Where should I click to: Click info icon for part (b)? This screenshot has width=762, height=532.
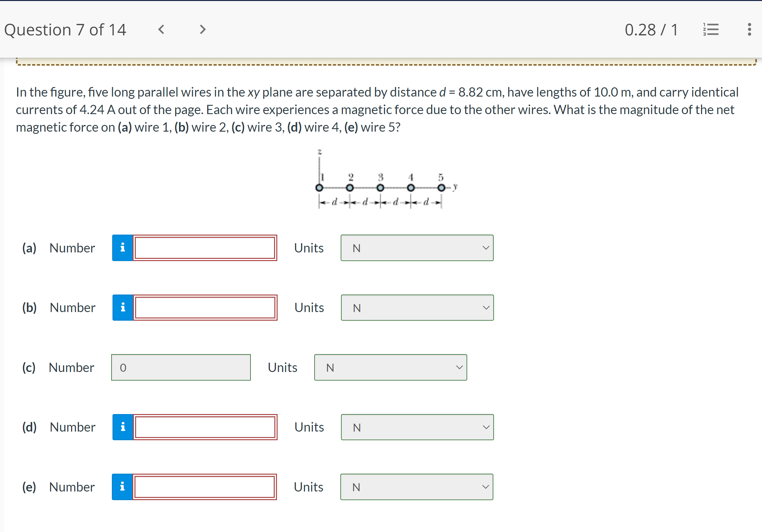click(x=123, y=308)
